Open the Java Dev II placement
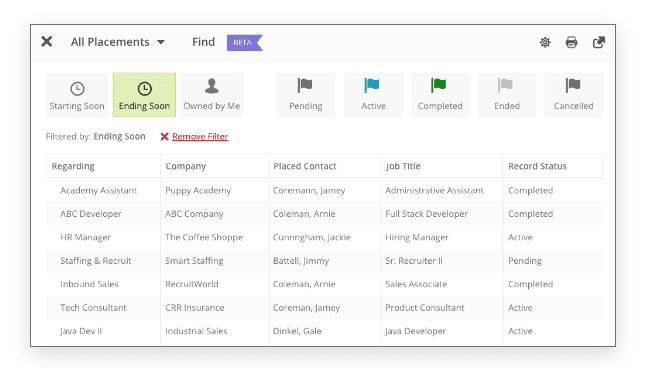This screenshot has height=383, width=646. (x=81, y=331)
